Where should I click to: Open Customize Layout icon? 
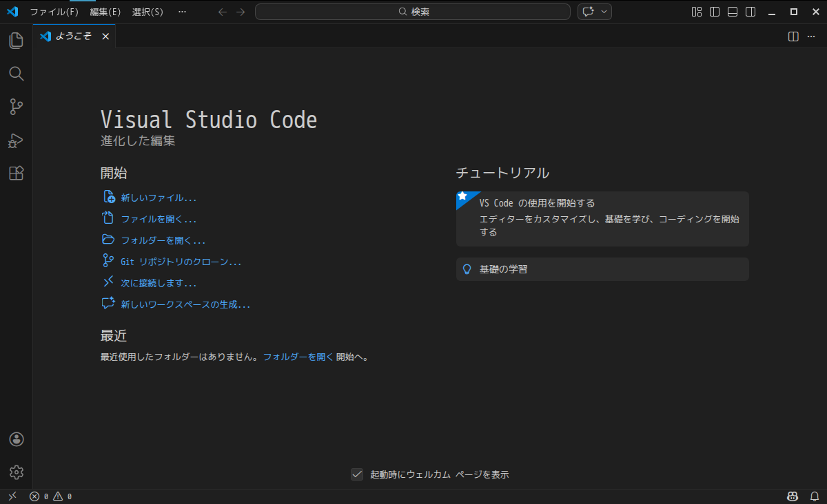tap(697, 12)
